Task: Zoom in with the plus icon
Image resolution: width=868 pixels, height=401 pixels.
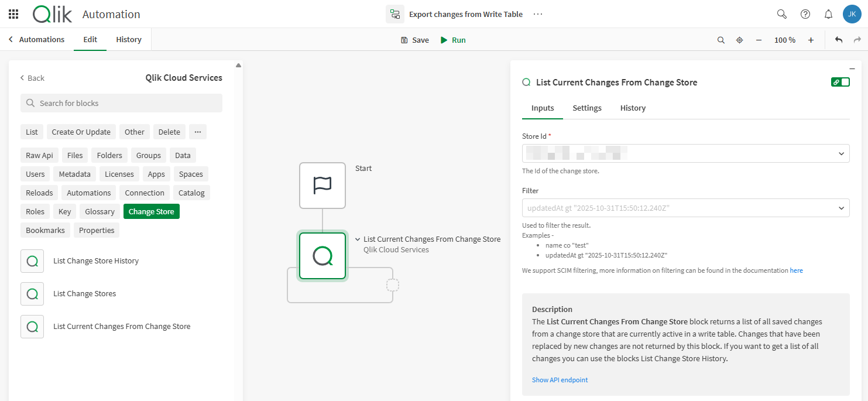Action: [x=811, y=40]
